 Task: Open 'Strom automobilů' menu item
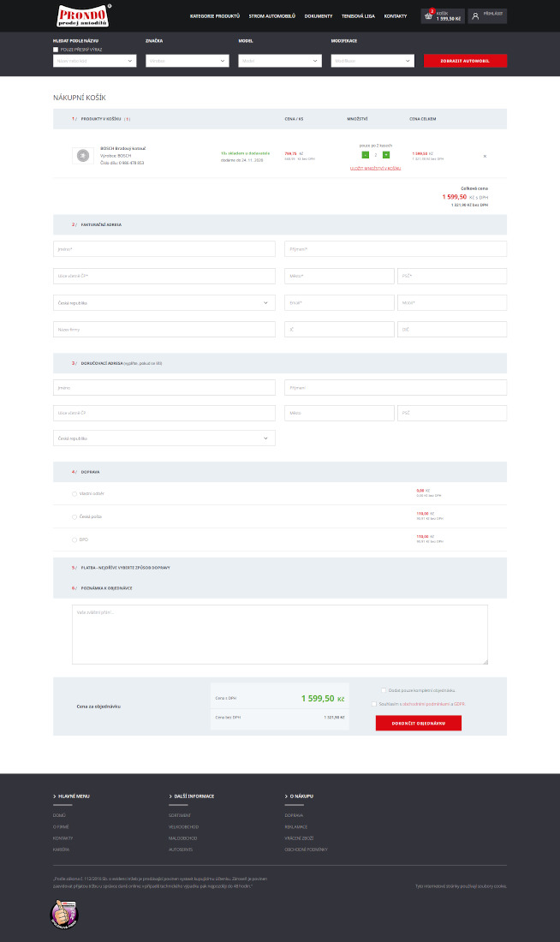click(272, 16)
